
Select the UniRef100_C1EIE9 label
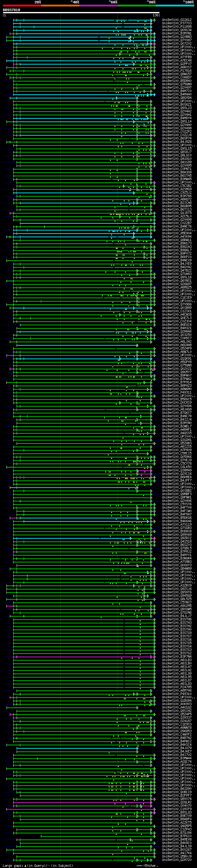(x=177, y=298)
